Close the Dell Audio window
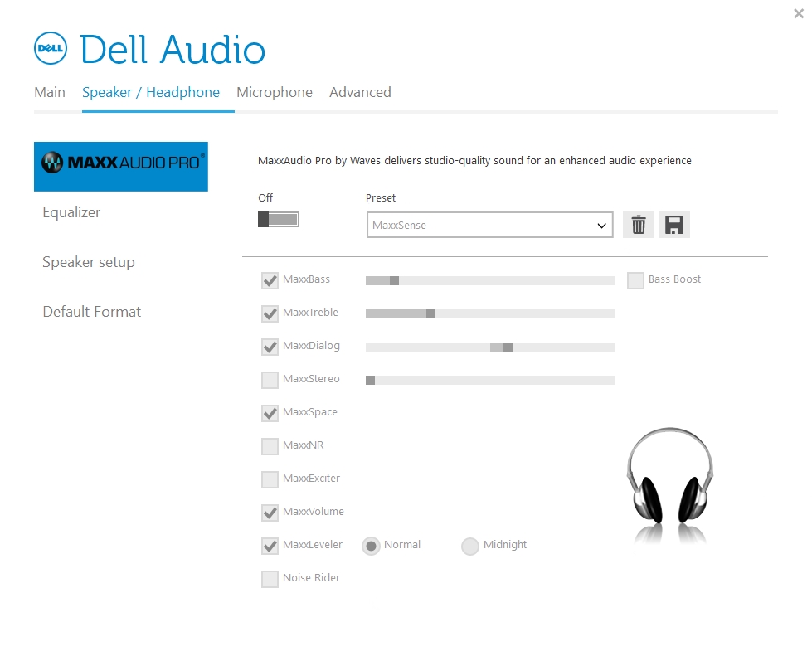 798,13
